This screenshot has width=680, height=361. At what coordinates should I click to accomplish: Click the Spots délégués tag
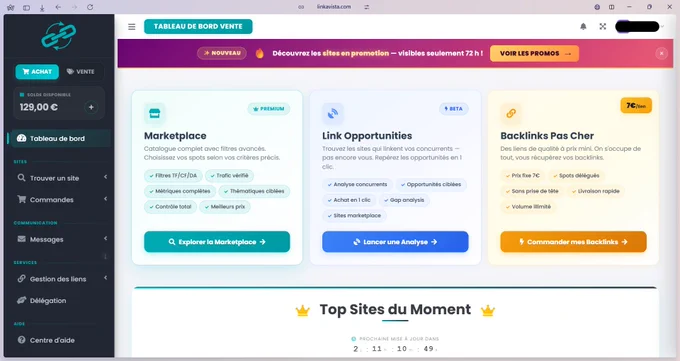pyautogui.click(x=576, y=176)
